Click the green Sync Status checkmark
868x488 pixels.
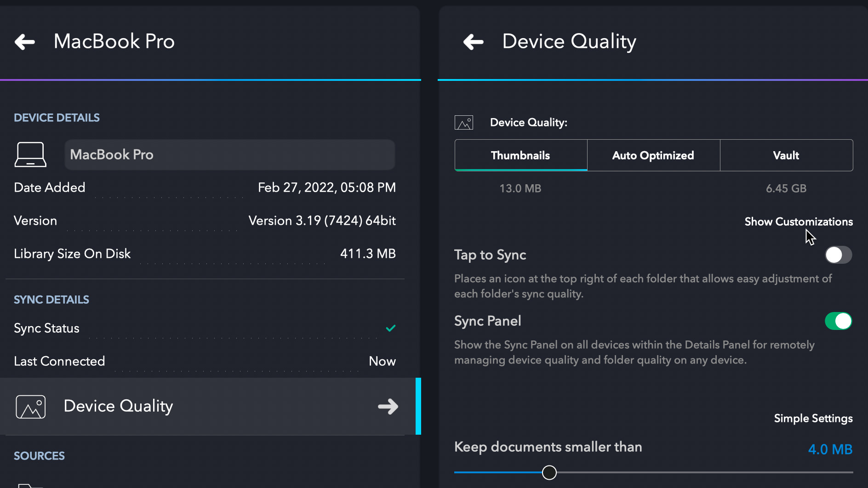click(x=391, y=328)
